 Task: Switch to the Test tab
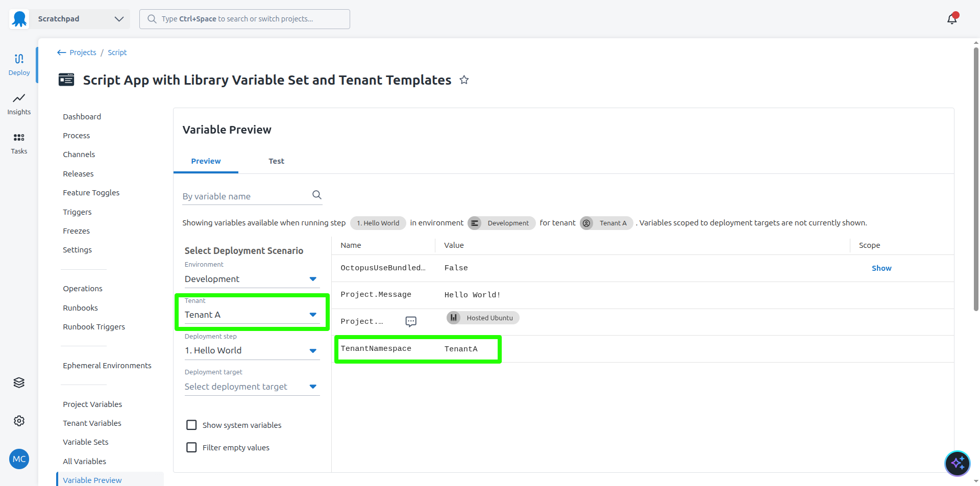coord(276,161)
